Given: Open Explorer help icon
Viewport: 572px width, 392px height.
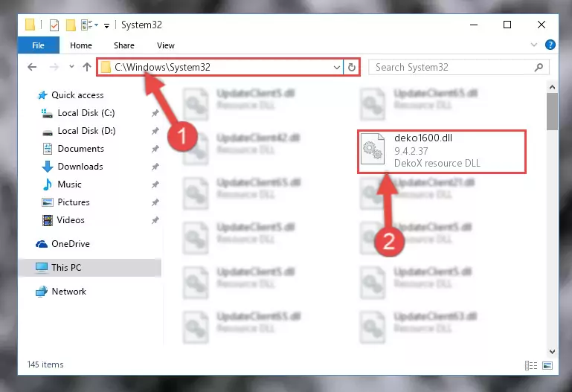Looking at the screenshot, I should click(550, 45).
